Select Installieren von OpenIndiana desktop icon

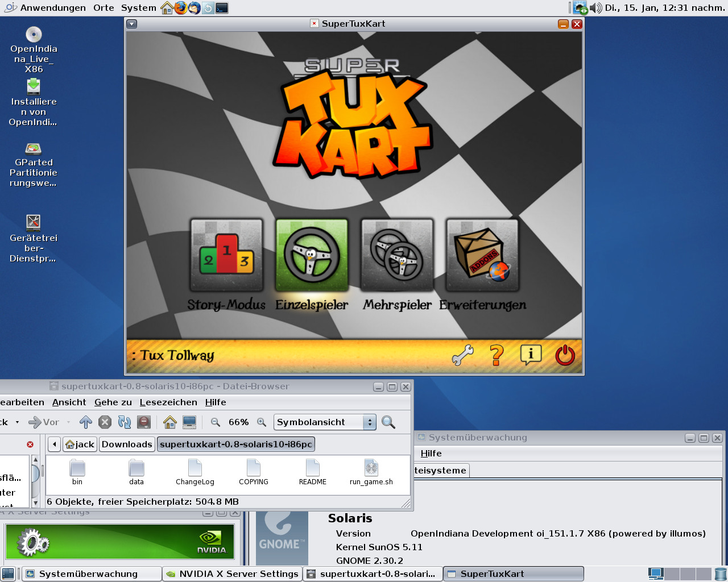click(34, 102)
